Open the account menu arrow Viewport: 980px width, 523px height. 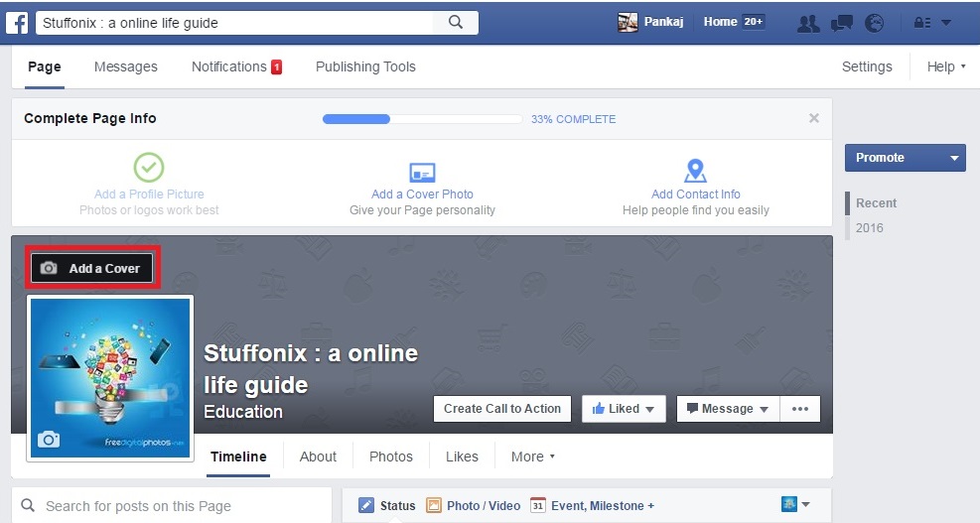[x=946, y=23]
